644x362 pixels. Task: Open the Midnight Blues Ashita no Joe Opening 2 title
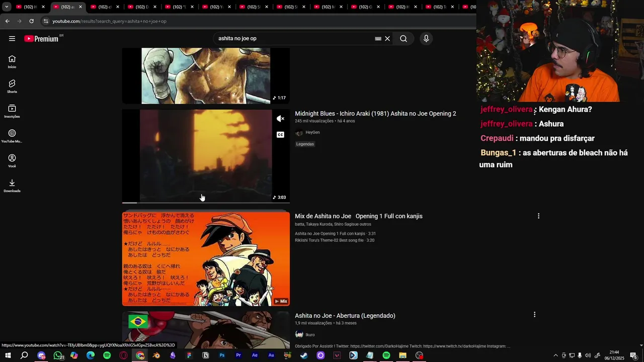click(x=375, y=114)
